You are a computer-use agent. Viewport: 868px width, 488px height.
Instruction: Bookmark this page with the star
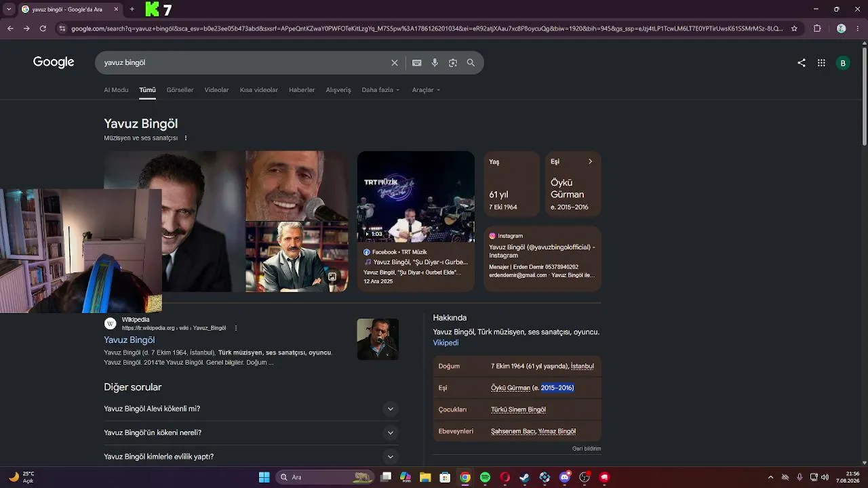click(x=795, y=28)
